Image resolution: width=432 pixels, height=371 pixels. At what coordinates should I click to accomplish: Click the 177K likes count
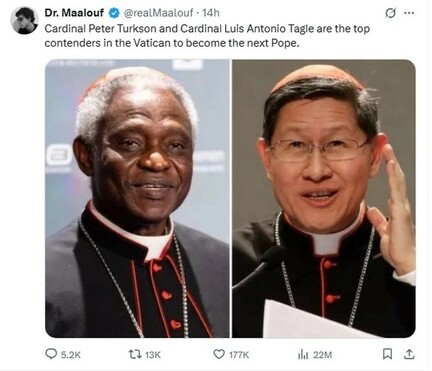pos(239,355)
